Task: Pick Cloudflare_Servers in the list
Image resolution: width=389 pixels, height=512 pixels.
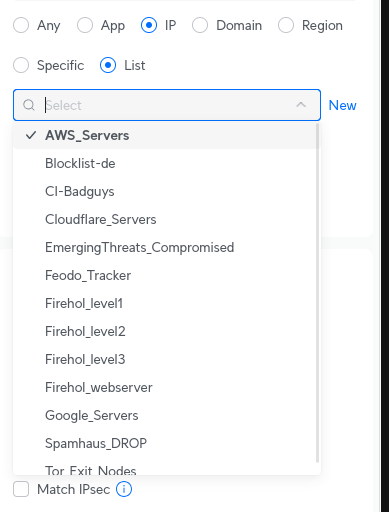Action: pos(165,219)
